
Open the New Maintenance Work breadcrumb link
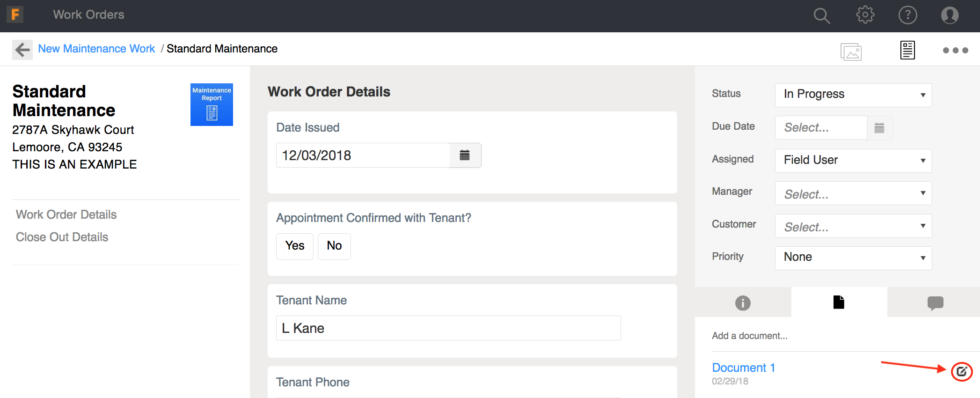(x=96, y=49)
